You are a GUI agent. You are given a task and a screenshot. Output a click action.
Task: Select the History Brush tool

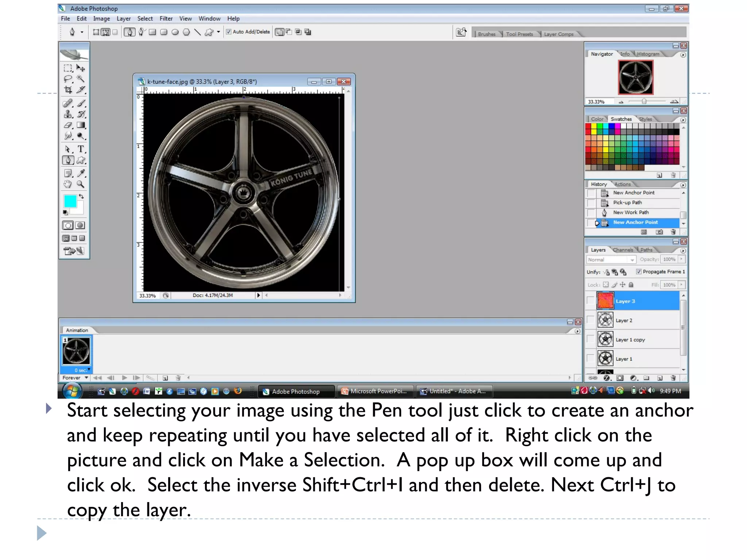81,114
